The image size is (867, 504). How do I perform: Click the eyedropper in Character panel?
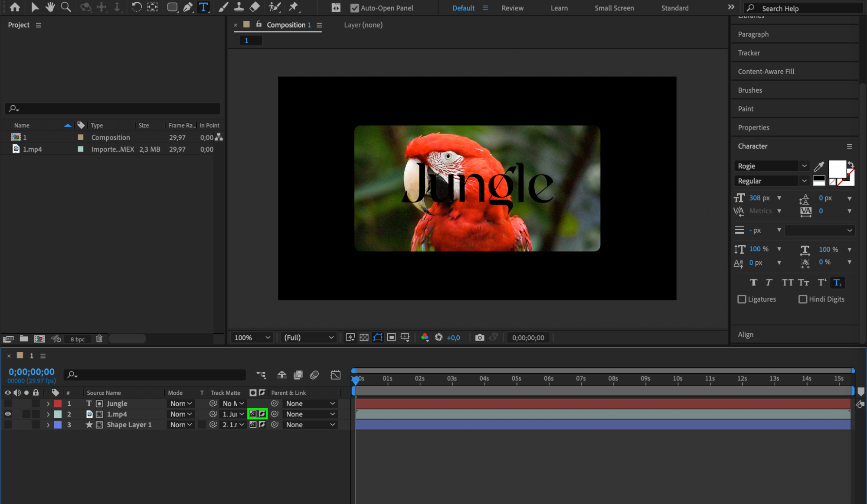click(x=819, y=166)
